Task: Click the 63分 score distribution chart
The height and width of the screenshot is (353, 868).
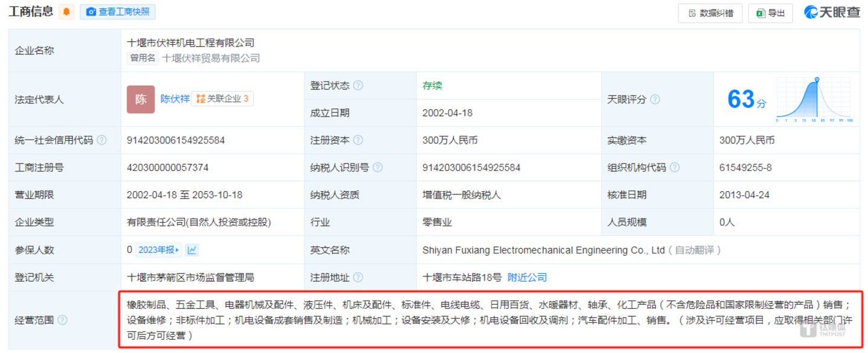Action: pos(814,100)
